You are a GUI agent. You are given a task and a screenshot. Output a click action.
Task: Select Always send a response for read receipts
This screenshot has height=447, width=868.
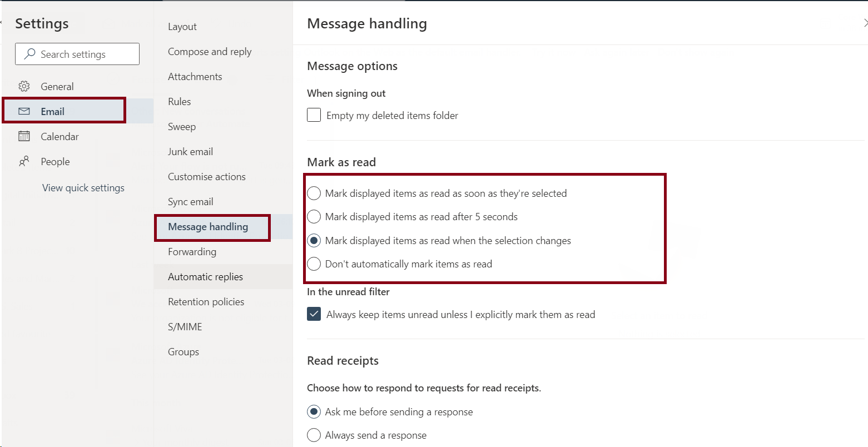pyautogui.click(x=314, y=435)
